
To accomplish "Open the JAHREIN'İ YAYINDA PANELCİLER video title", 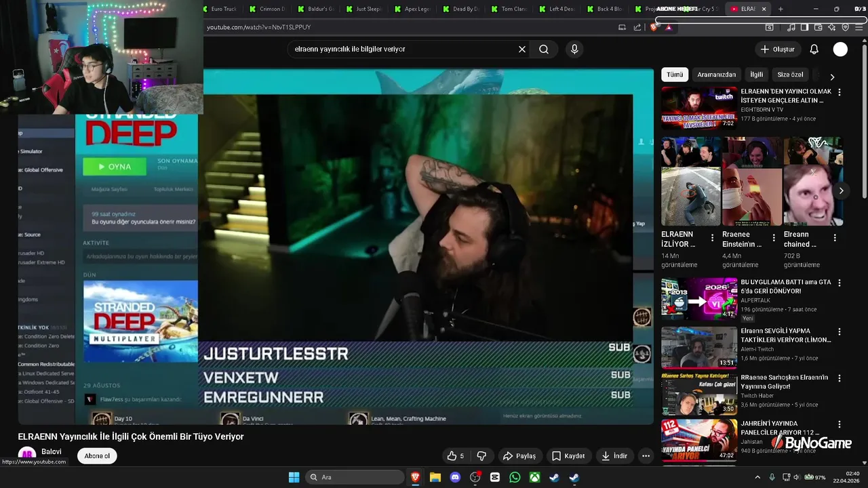I will (780, 428).
